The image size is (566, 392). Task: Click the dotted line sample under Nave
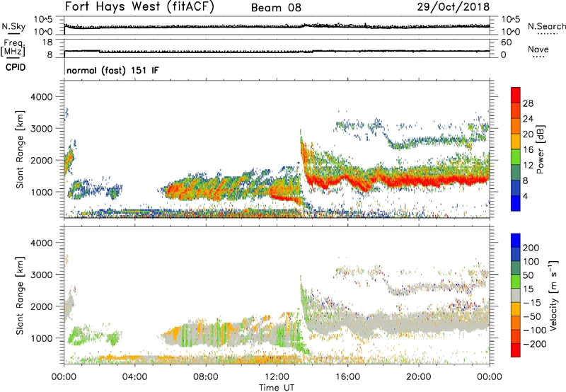click(x=538, y=57)
